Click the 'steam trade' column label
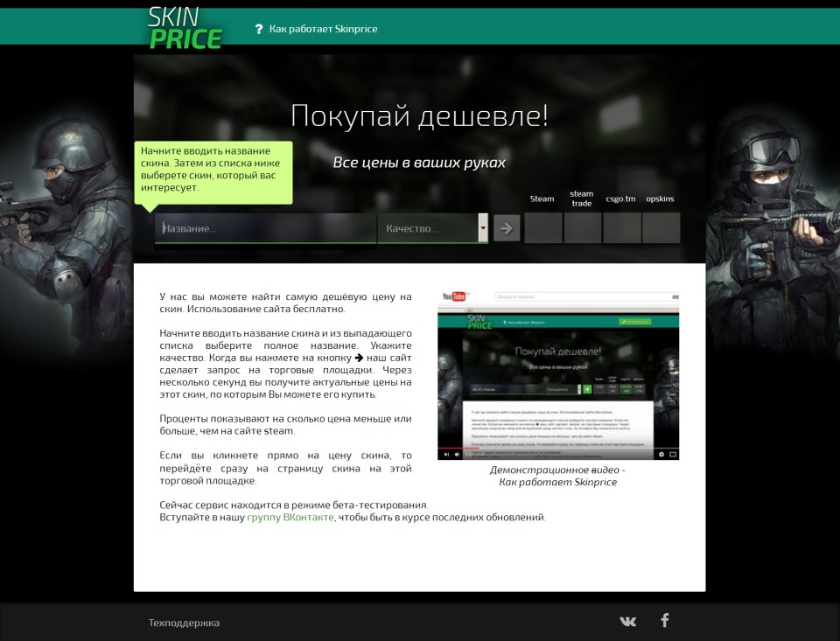This screenshot has width=840, height=641. pos(581,199)
